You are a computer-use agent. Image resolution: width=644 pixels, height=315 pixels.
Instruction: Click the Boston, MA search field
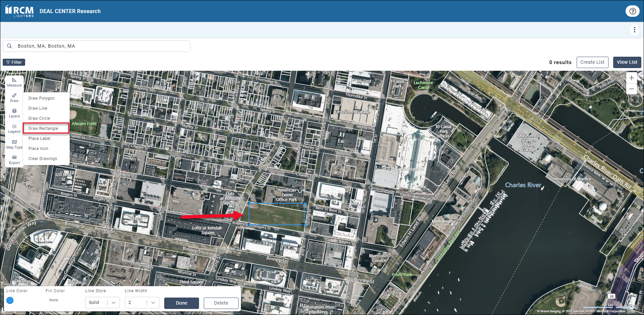pyautogui.click(x=101, y=46)
